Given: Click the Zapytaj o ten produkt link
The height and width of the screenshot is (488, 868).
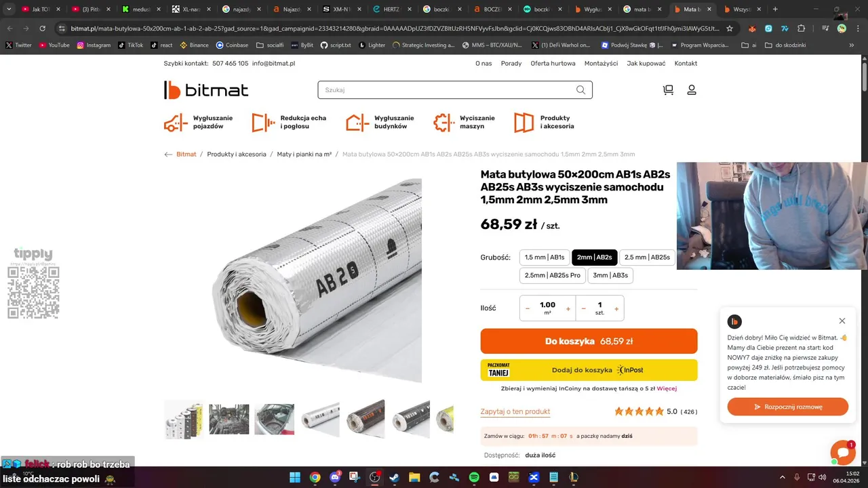Looking at the screenshot, I should point(515,411).
